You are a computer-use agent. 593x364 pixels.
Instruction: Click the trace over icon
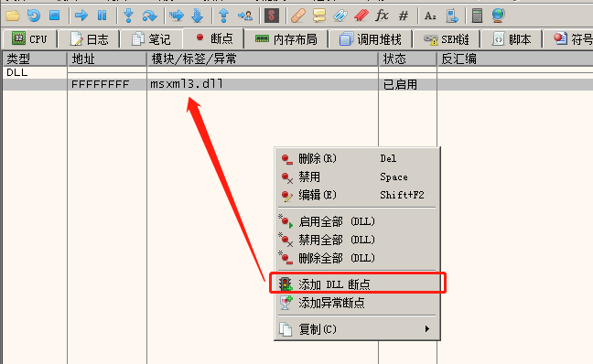tap(197, 16)
